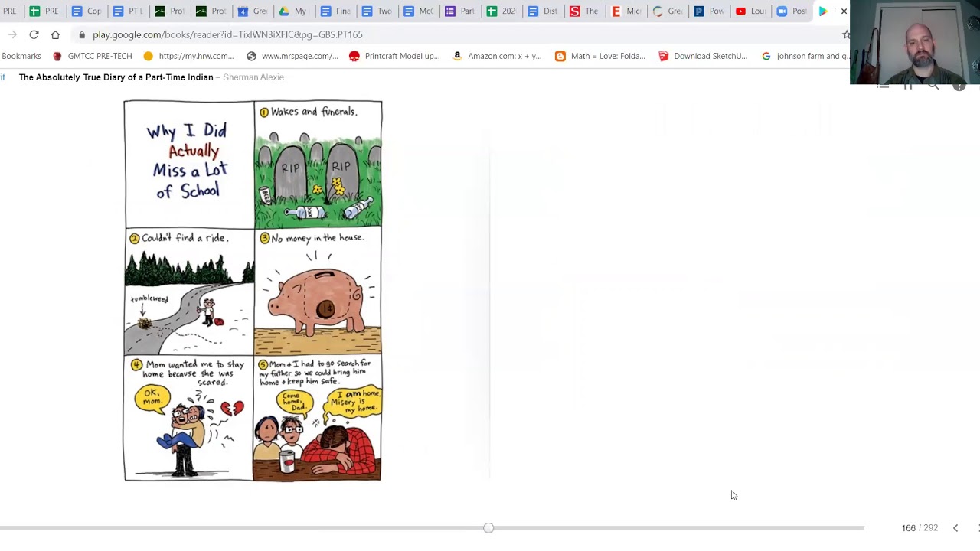
Task: Click the SketchUp bookmark favicon
Action: point(663,56)
